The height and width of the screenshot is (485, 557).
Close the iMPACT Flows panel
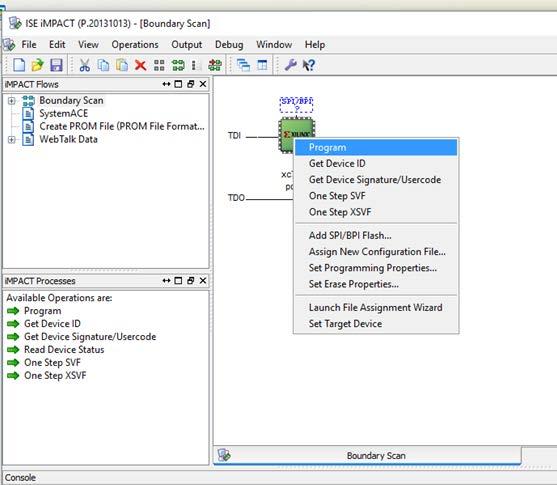(x=203, y=84)
